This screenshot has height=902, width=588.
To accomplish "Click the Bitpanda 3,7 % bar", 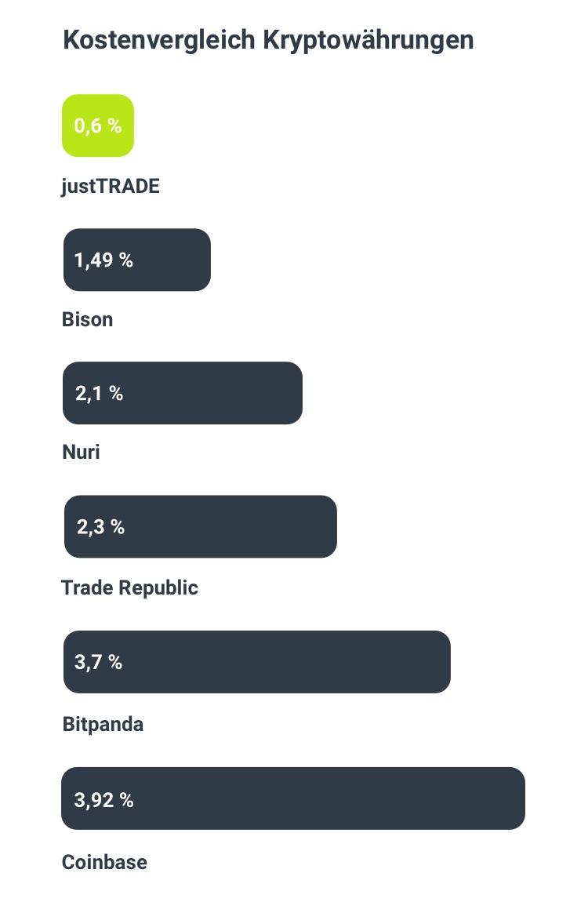I will pos(257,661).
